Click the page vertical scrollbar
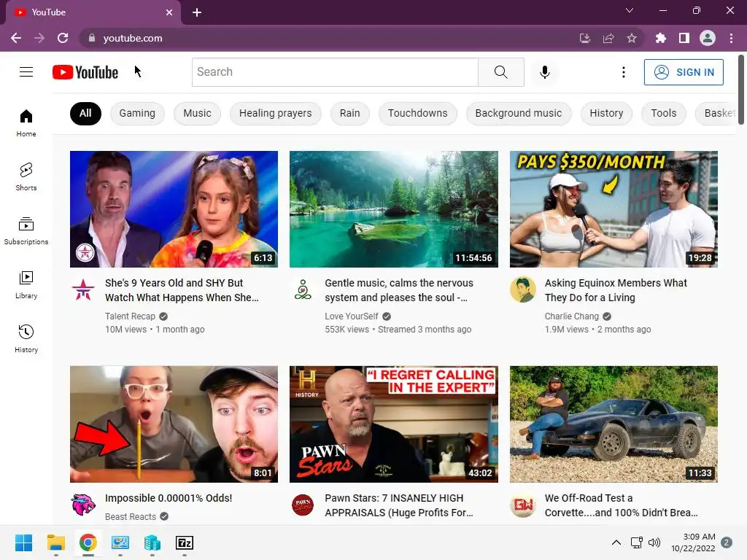The image size is (747, 560). (x=741, y=90)
